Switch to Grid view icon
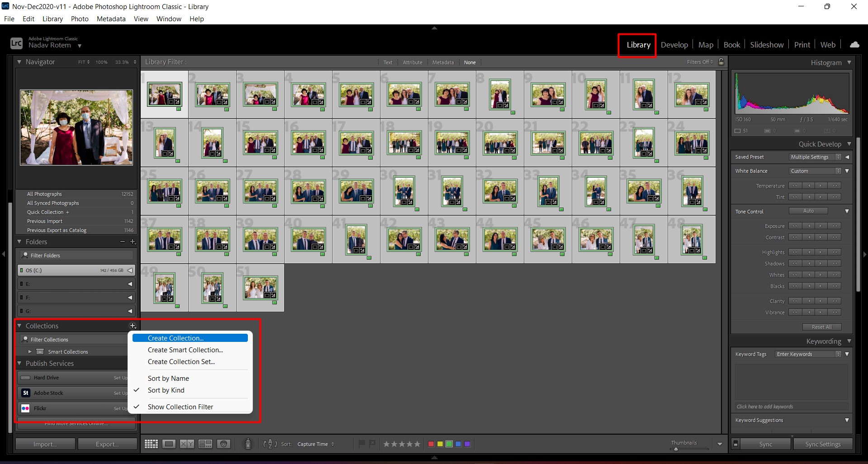The height and width of the screenshot is (464, 868). pyautogui.click(x=151, y=444)
